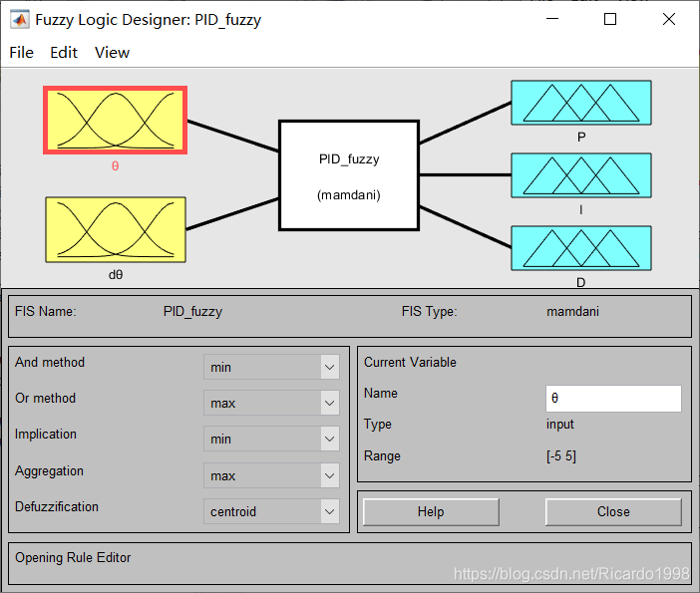Image resolution: width=700 pixels, height=593 pixels.
Task: Click the FIS Name value PID_fuzzy
Action: point(192,311)
